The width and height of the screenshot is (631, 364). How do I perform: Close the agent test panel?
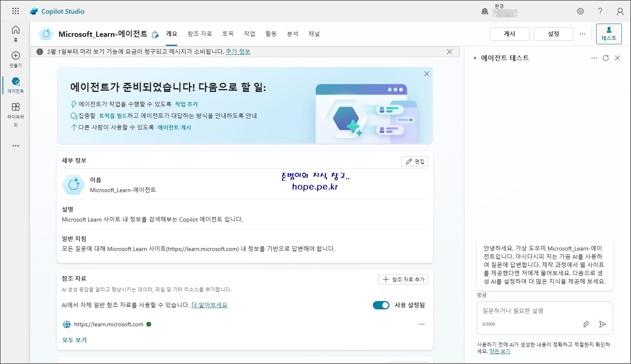(617, 58)
